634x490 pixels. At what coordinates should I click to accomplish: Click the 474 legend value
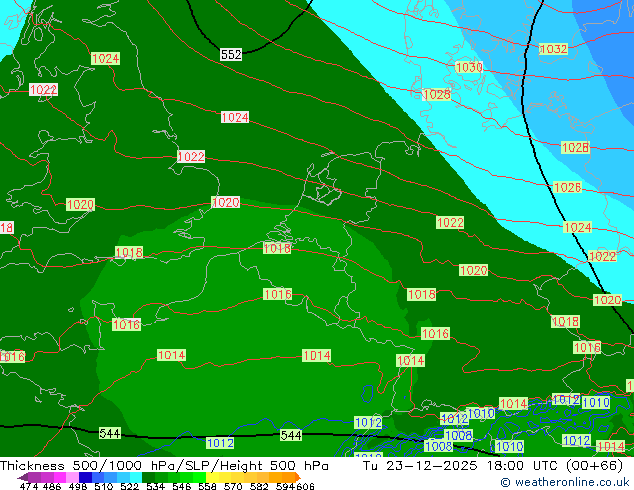(29, 486)
